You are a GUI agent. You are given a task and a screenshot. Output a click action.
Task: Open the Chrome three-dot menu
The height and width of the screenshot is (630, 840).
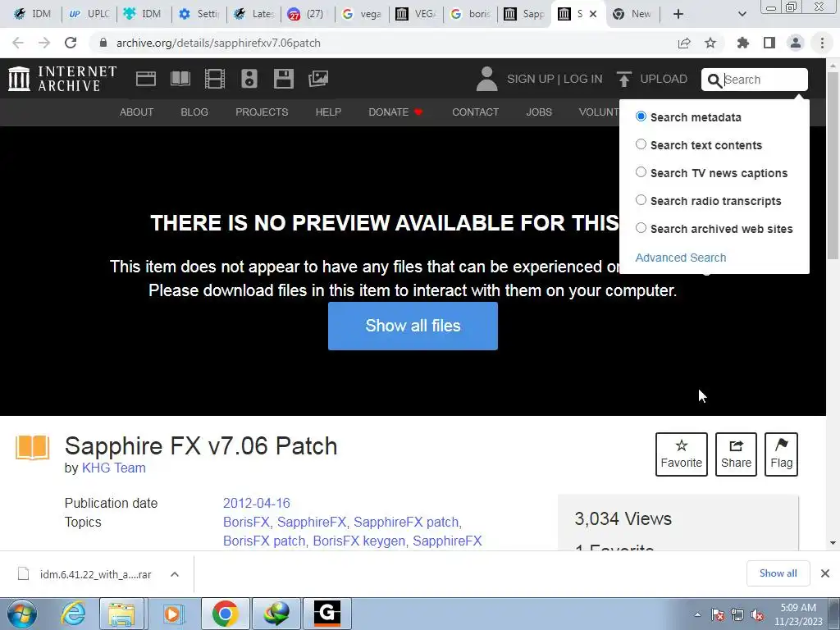tap(822, 43)
